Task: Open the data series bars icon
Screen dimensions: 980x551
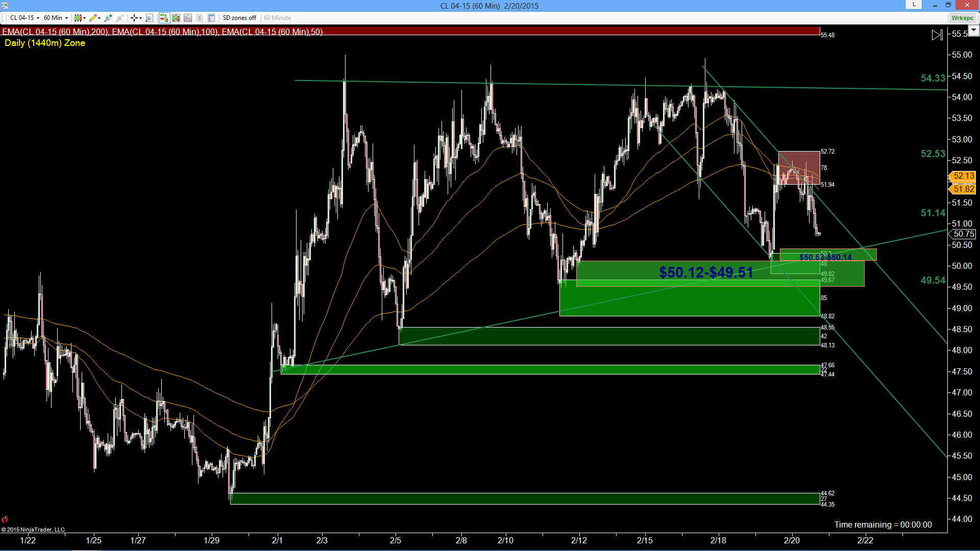Action: pos(176,18)
